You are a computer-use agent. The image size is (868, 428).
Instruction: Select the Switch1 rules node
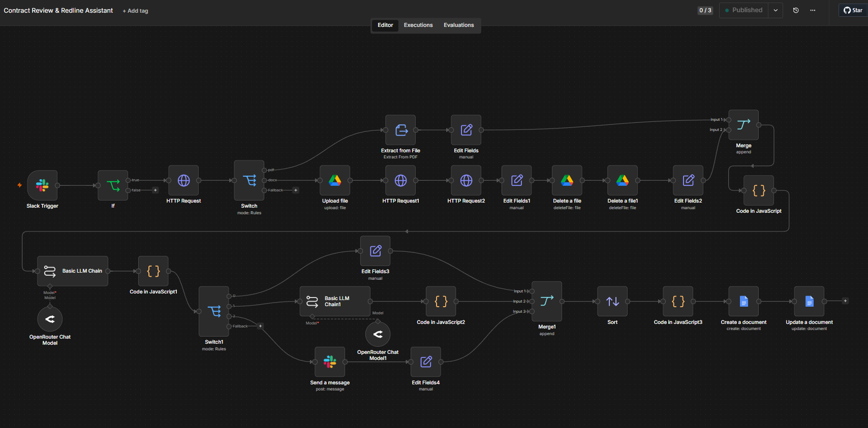(x=214, y=311)
